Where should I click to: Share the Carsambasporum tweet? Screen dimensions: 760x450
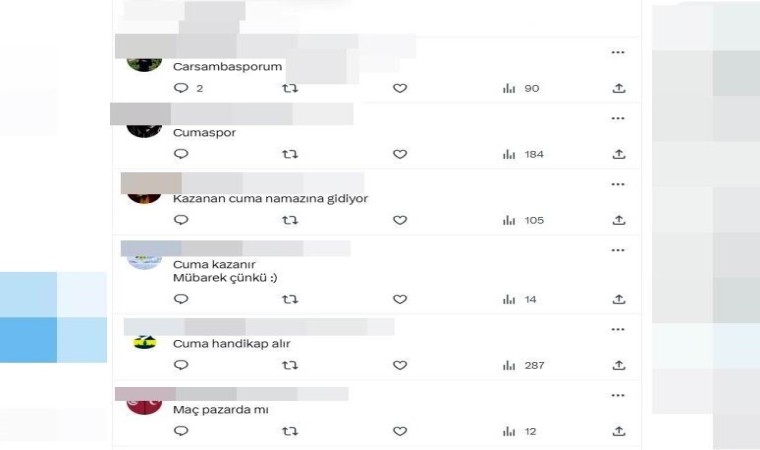(x=618, y=89)
